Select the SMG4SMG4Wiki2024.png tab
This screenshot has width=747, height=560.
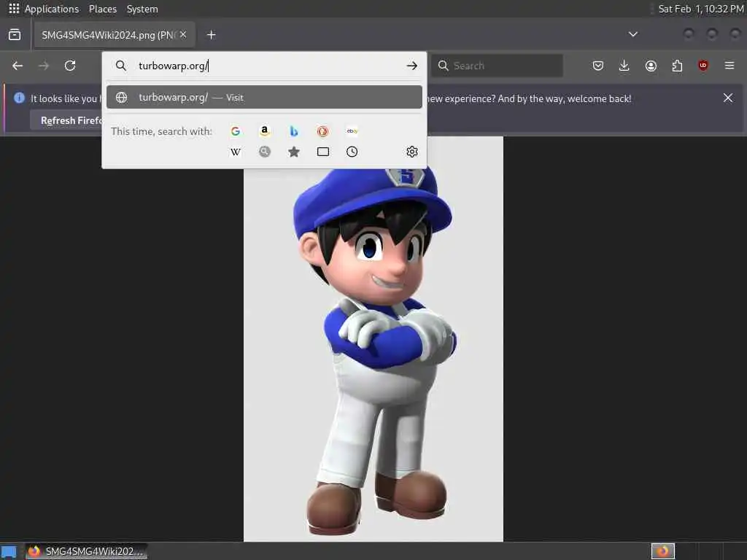[115, 35]
